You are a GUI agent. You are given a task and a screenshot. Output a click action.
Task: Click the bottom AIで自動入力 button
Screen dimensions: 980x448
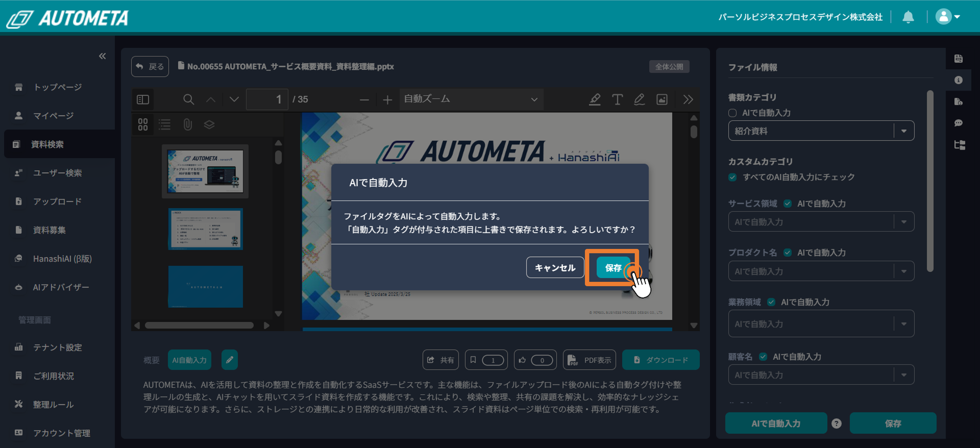[776, 423]
